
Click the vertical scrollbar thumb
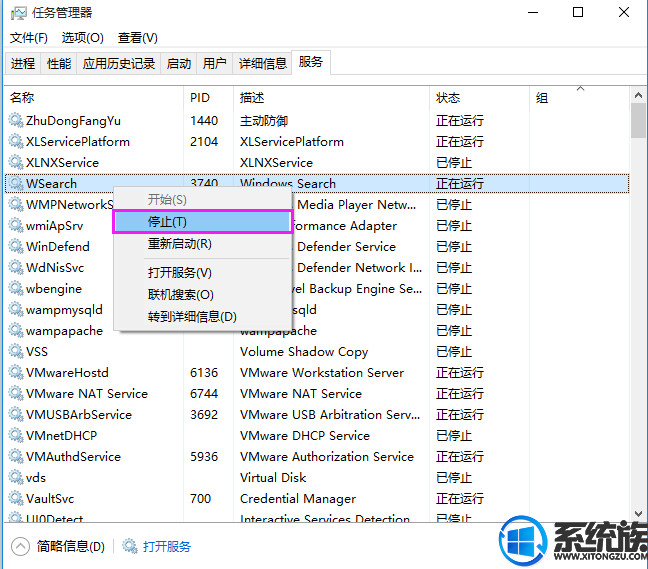pos(638,121)
